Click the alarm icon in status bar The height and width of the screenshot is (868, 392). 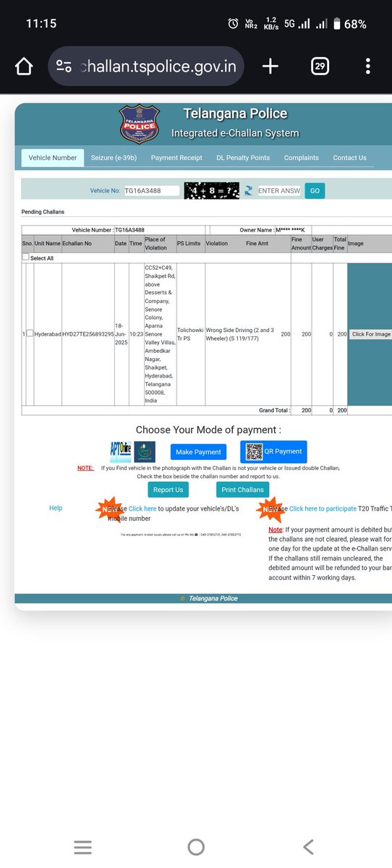(233, 24)
